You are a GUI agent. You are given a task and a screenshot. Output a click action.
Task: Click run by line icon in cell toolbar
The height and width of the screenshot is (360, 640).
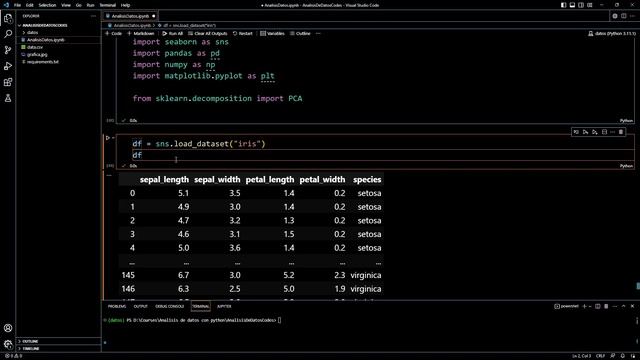pos(576,132)
